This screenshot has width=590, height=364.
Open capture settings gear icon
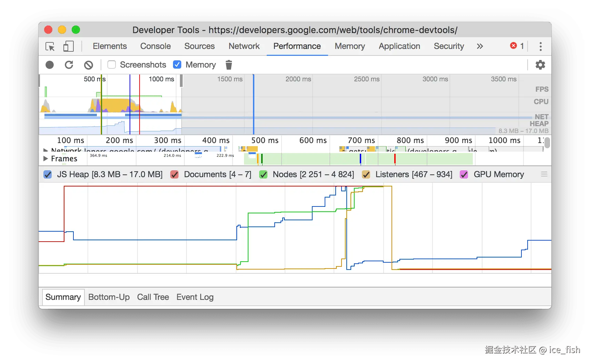[540, 65]
